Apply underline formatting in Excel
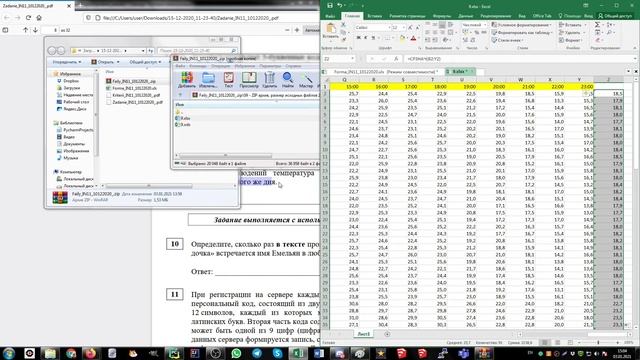The image size is (640, 360). click(x=373, y=38)
